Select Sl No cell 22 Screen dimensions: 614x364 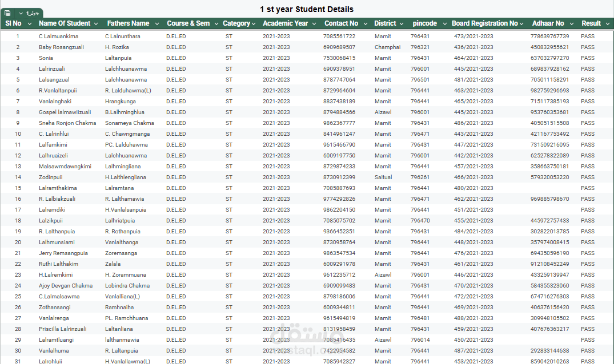click(18, 264)
